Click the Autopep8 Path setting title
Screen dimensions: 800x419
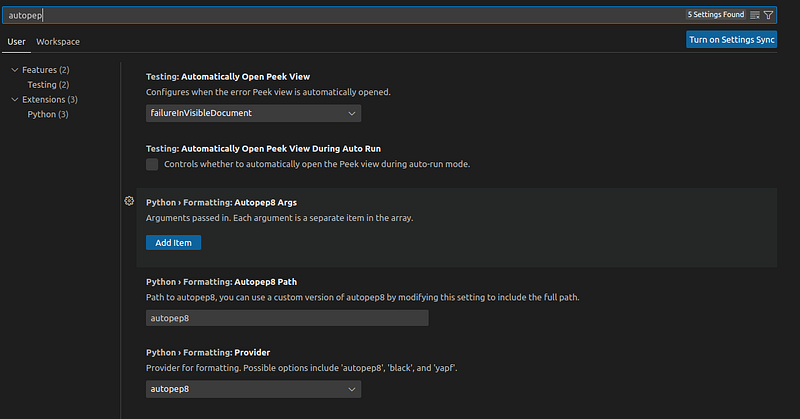tap(221, 282)
